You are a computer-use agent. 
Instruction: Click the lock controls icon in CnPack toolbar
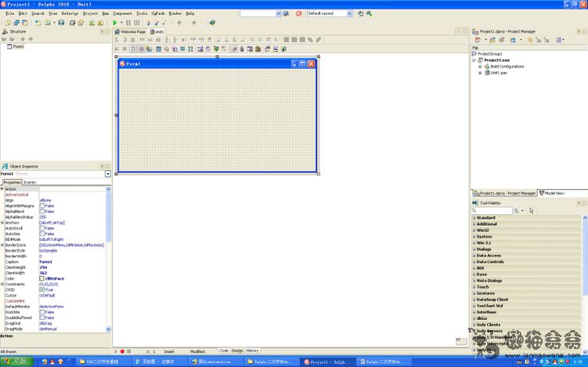pyautogui.click(x=242, y=49)
